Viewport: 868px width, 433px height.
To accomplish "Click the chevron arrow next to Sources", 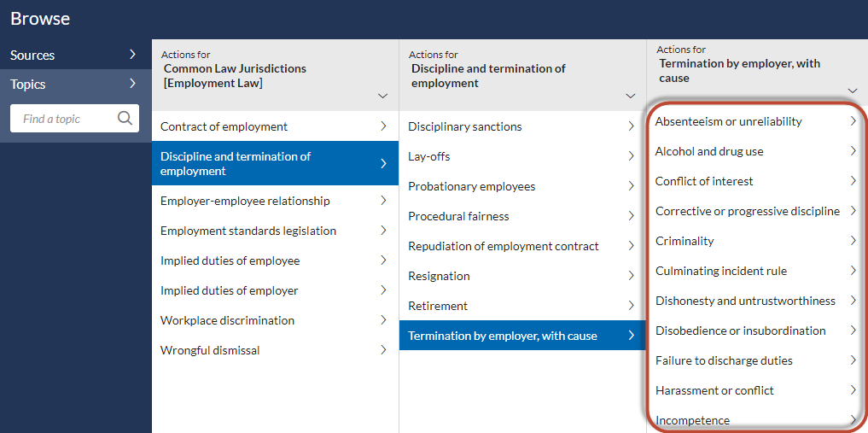I will [x=132, y=55].
